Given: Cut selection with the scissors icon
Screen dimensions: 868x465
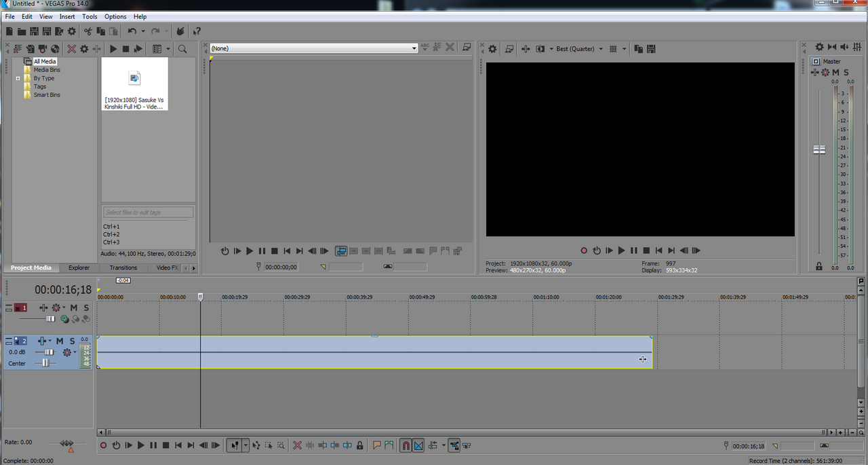Looking at the screenshot, I should pyautogui.click(x=88, y=31).
